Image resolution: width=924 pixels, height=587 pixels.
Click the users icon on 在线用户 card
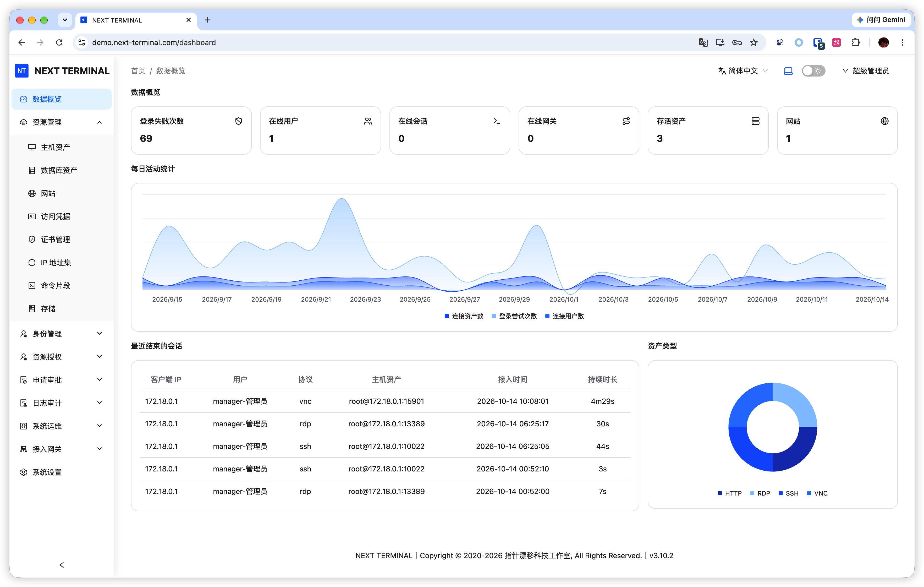click(368, 121)
